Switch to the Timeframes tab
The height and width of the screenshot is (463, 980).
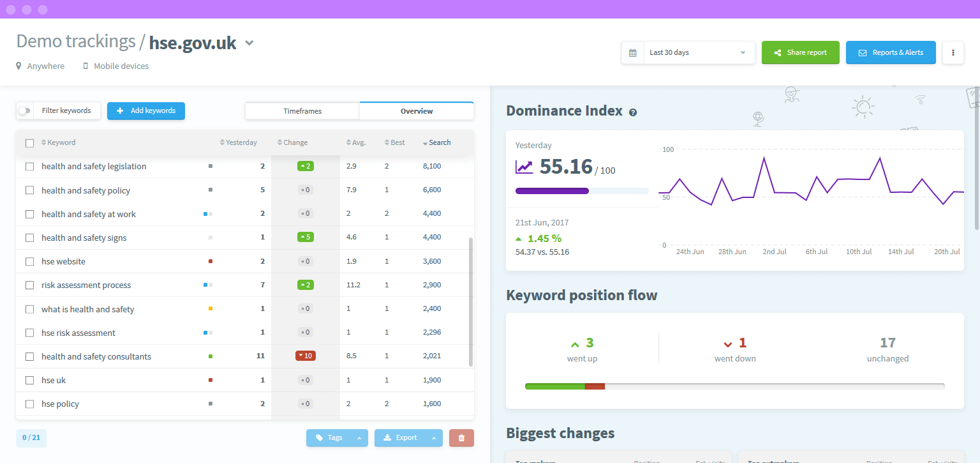(302, 111)
